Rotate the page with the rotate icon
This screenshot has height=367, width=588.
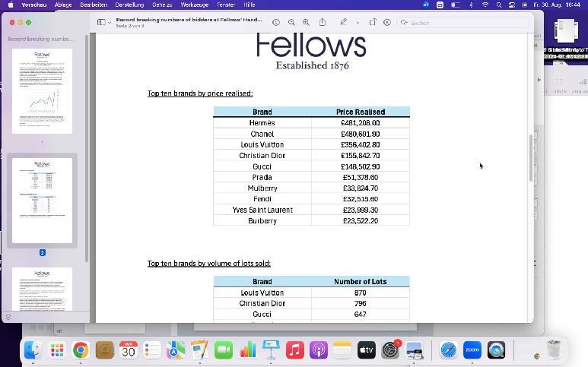pos(373,22)
